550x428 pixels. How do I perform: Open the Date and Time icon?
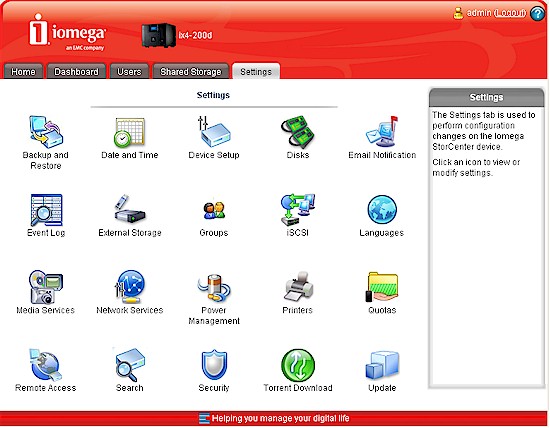tap(129, 132)
